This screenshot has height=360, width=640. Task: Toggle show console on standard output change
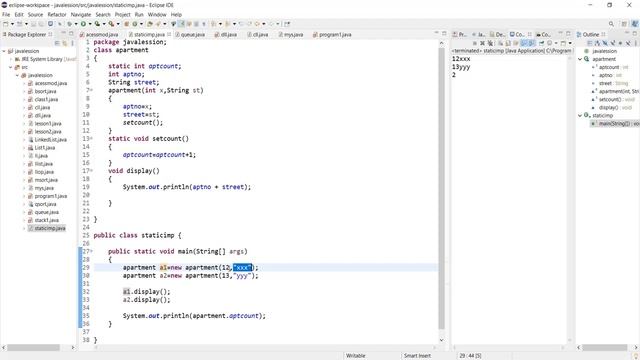click(x=523, y=43)
